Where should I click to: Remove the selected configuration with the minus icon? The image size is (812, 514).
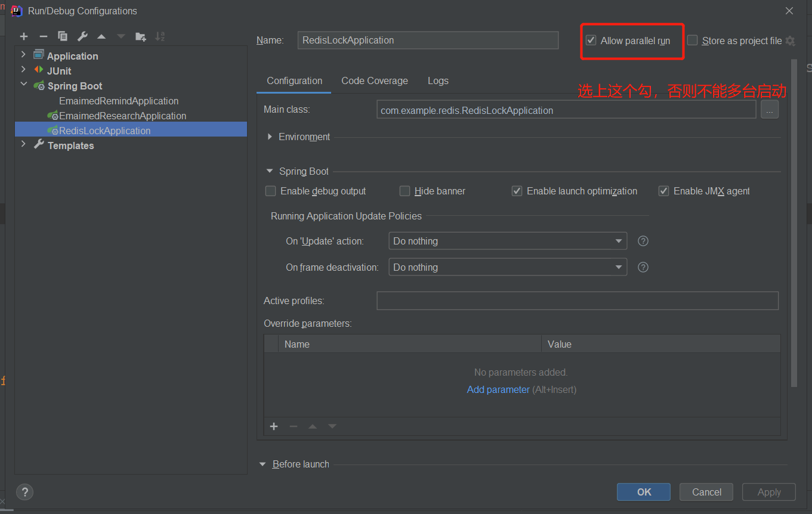[43, 36]
